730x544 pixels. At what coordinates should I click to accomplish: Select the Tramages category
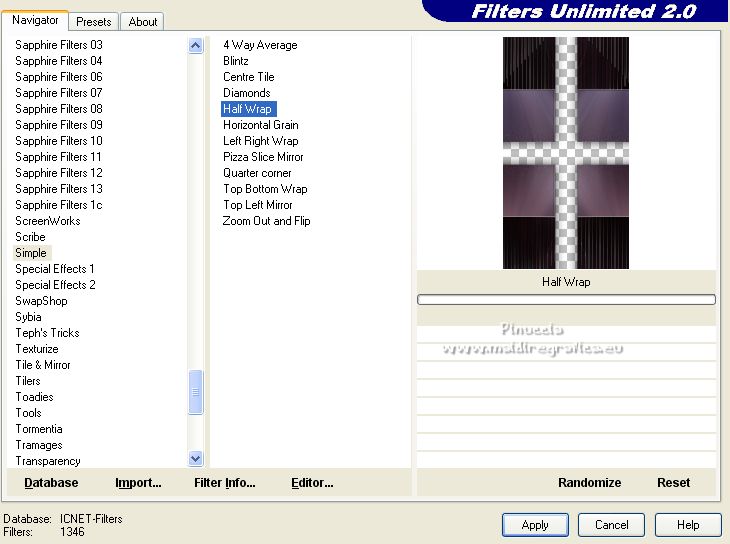click(x=39, y=445)
